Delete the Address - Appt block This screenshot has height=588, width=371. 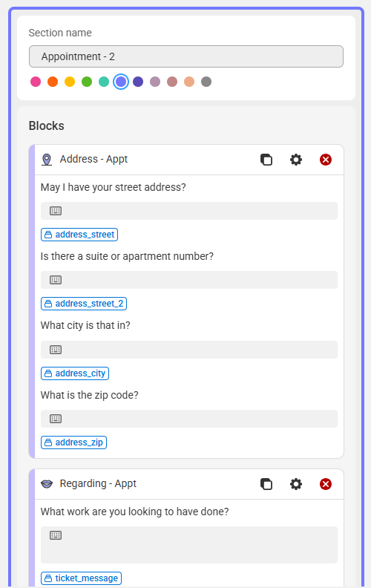[x=325, y=160]
